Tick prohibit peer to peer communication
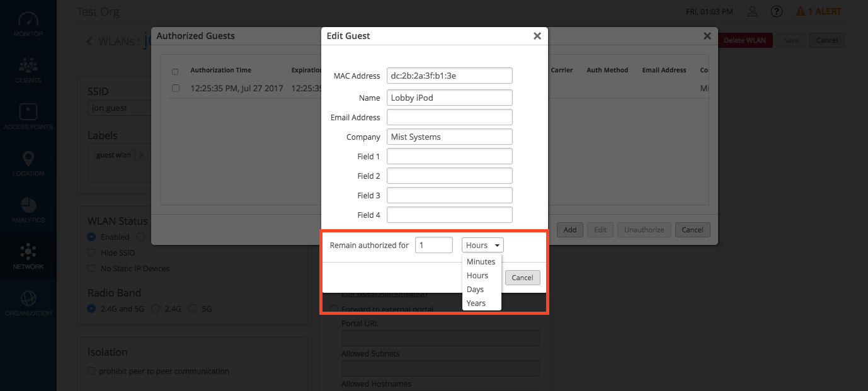The height and width of the screenshot is (391, 868). [92, 371]
